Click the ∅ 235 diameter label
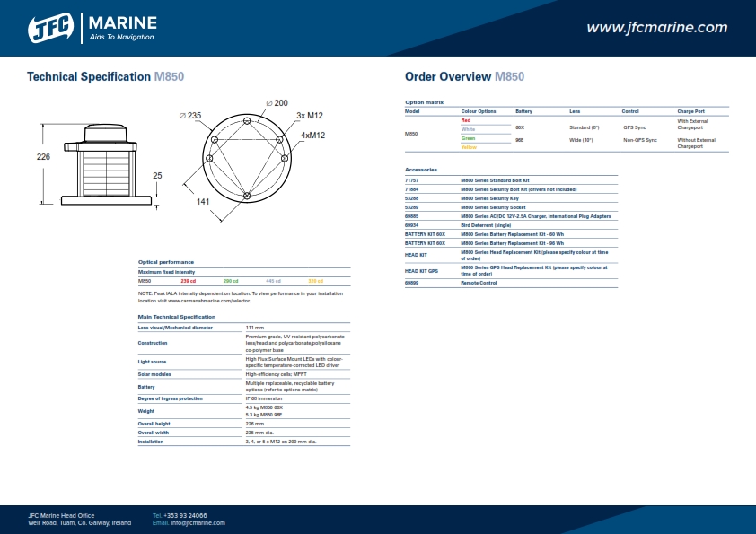The image size is (756, 534). (x=189, y=116)
